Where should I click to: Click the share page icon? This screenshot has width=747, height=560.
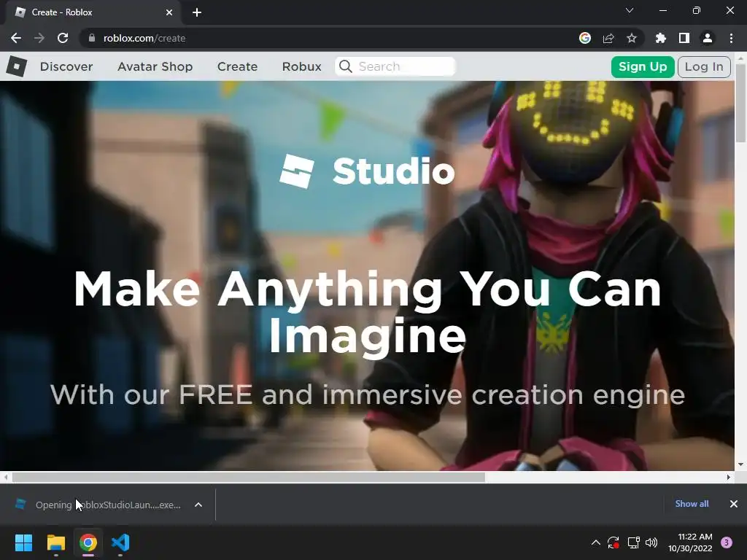coord(608,38)
